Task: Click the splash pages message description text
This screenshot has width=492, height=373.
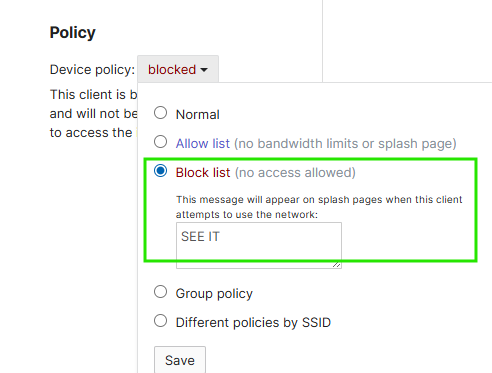Action: 319,207
